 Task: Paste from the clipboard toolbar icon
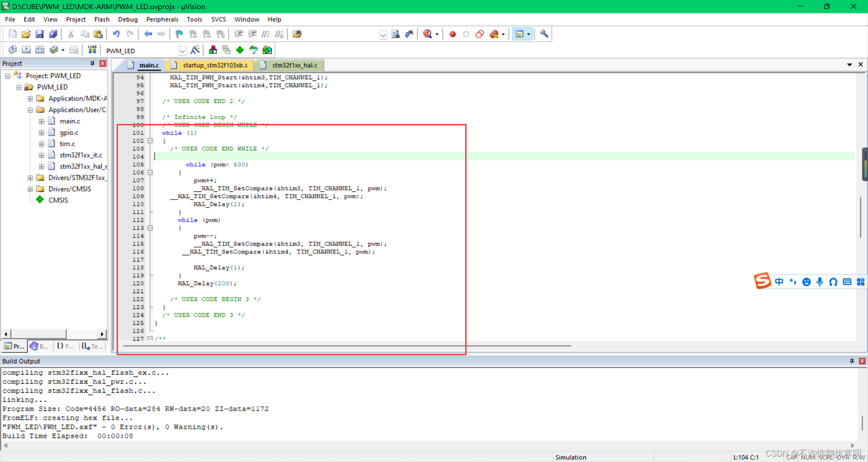coord(98,34)
